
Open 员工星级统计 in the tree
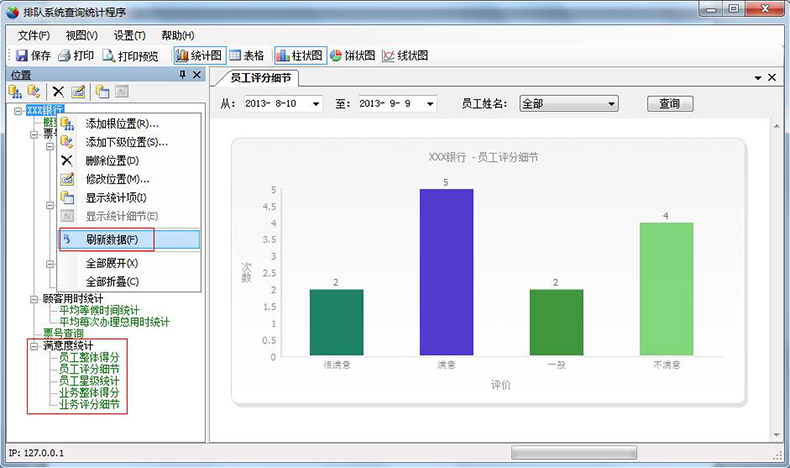click(x=88, y=381)
